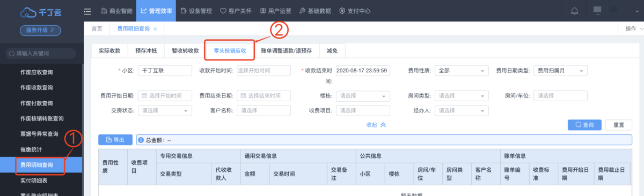
Task: Click the 查询 button
Action: [x=584, y=125]
